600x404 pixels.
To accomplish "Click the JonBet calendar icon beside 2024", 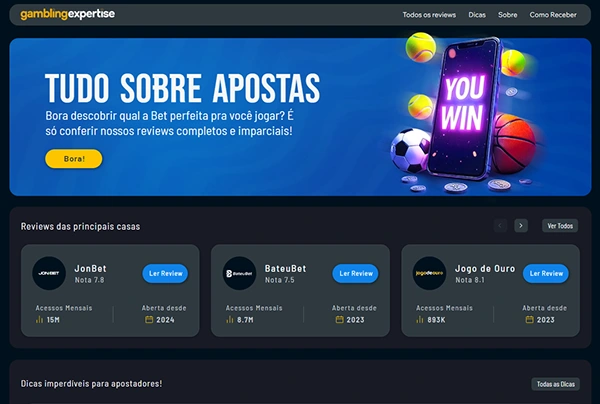I will point(149,319).
